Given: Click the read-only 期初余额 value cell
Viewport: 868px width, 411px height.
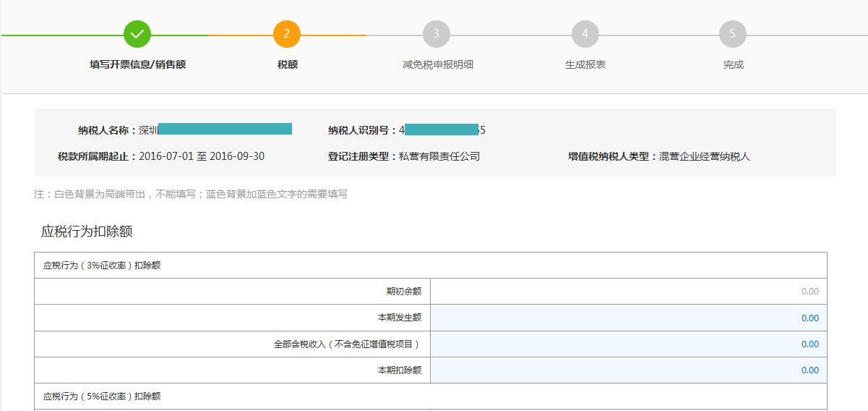Looking at the screenshot, I should click(628, 292).
